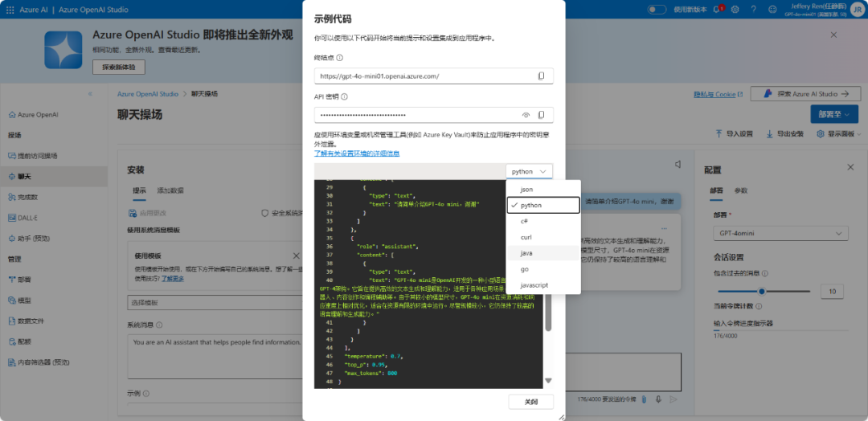Toggle the 使用新版本 switch

(657, 9)
